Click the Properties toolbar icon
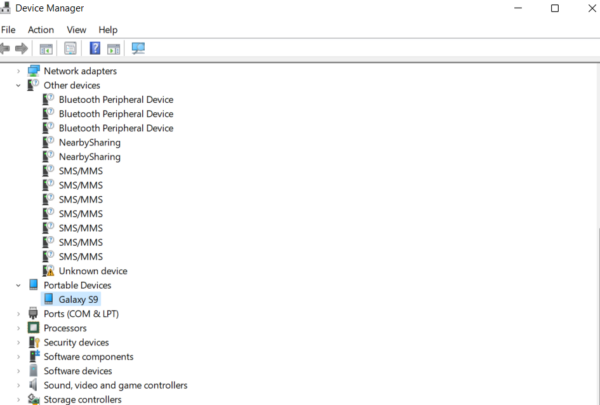Screen dimensions: 600x405 (x=70, y=48)
